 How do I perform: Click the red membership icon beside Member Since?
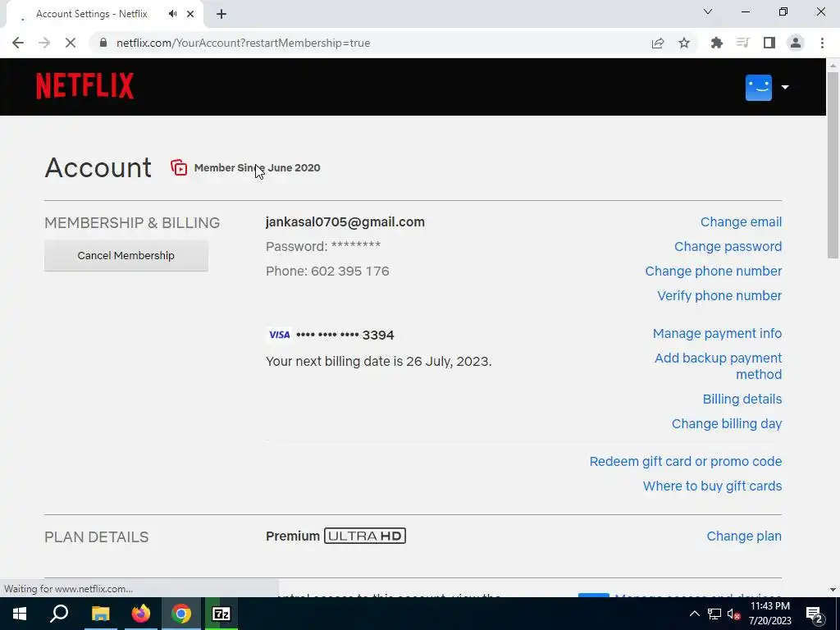pyautogui.click(x=179, y=167)
